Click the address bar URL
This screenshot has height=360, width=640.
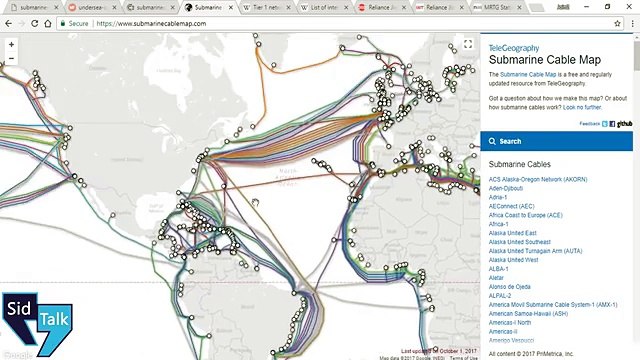tap(151, 24)
